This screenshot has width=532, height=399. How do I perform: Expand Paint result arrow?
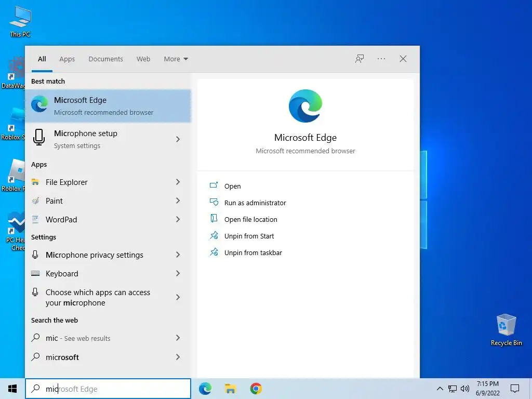coord(178,201)
